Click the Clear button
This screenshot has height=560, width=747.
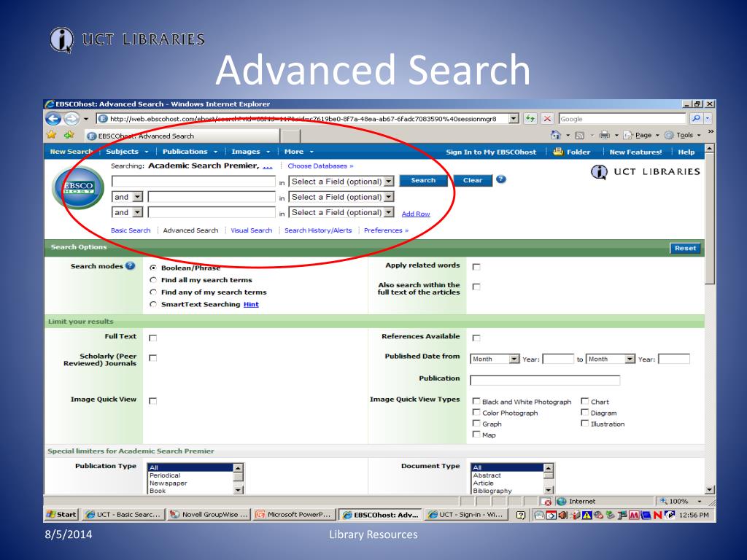pos(472,181)
